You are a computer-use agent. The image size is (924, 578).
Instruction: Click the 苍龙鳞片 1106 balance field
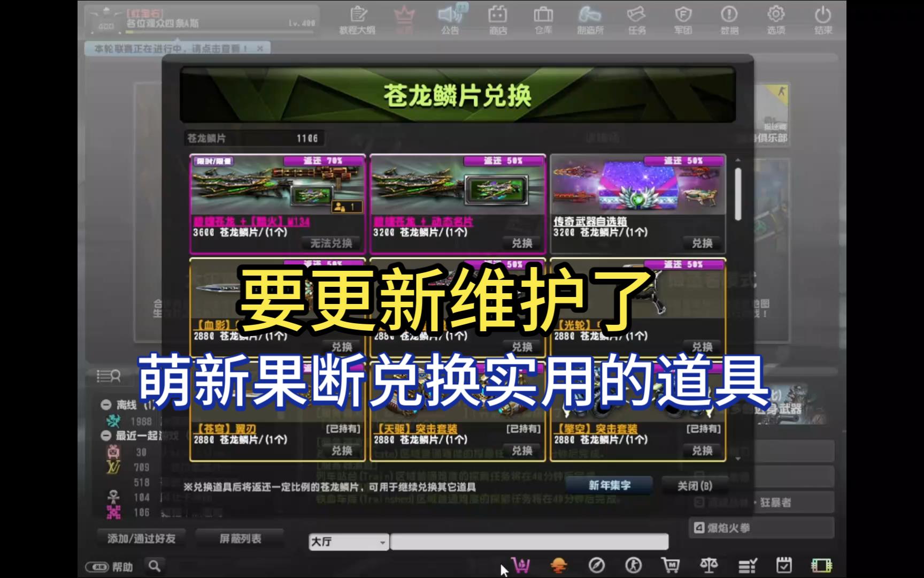pos(253,139)
